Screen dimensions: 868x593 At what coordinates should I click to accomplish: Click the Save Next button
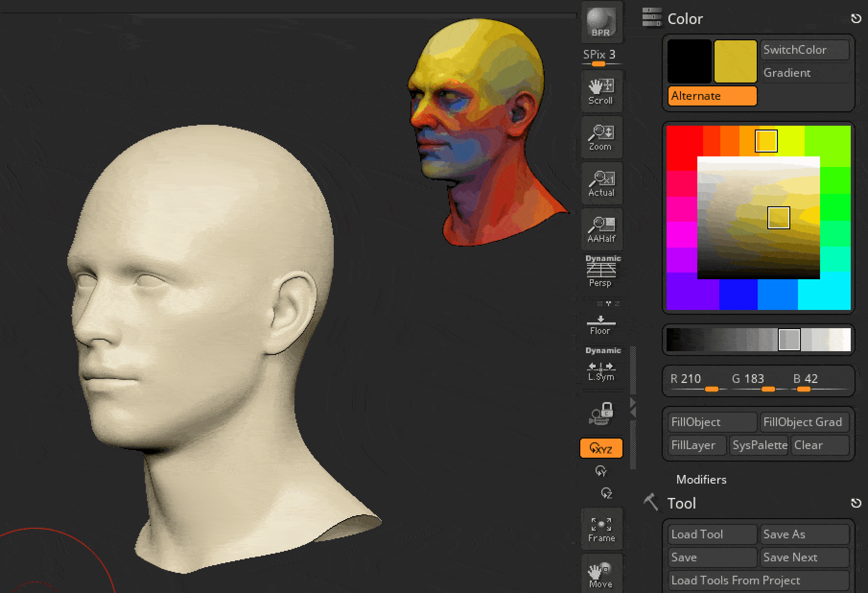tap(804, 557)
